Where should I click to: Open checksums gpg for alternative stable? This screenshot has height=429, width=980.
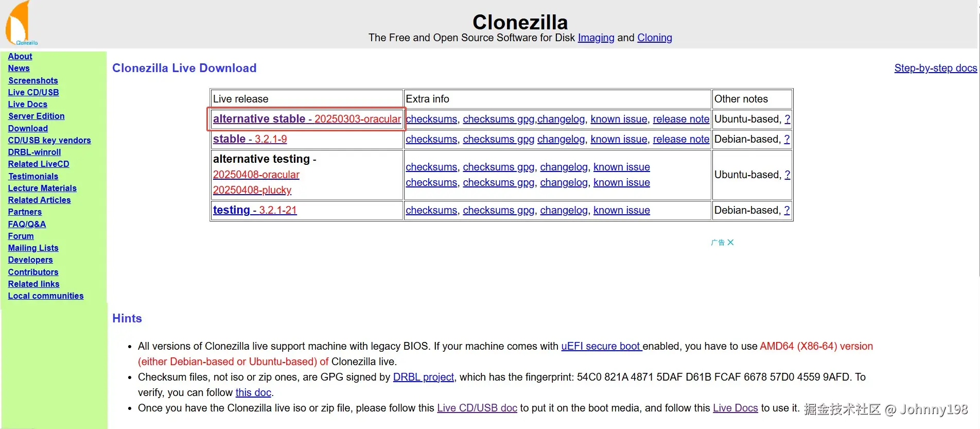coord(499,119)
